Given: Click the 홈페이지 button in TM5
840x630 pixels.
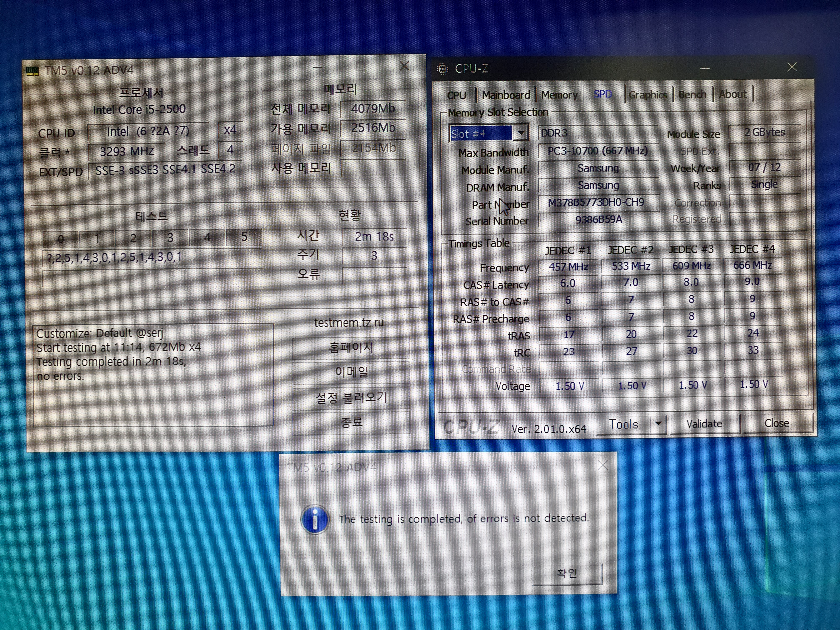Looking at the screenshot, I should tap(351, 347).
